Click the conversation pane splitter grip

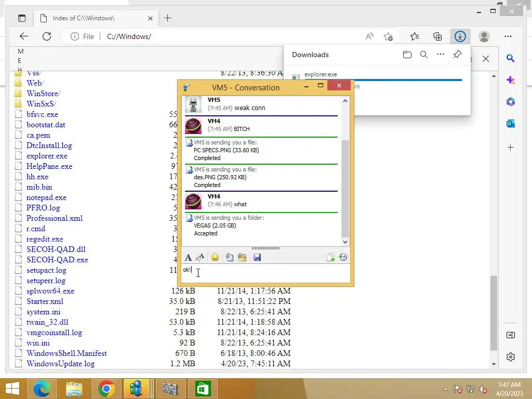click(265, 249)
